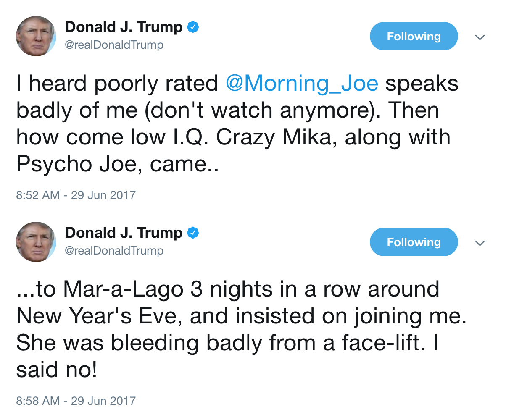Open the 8:52 AM - 29 Jun 2017 timestamp
This screenshot has width=506, height=420.
[76, 195]
